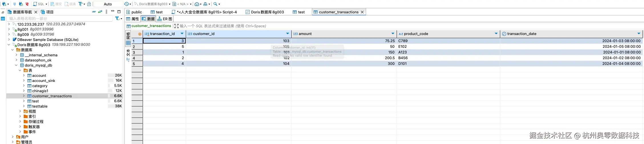
Task: Click the magnifier search icon in toolbar
Action: pyautogui.click(x=215, y=4)
